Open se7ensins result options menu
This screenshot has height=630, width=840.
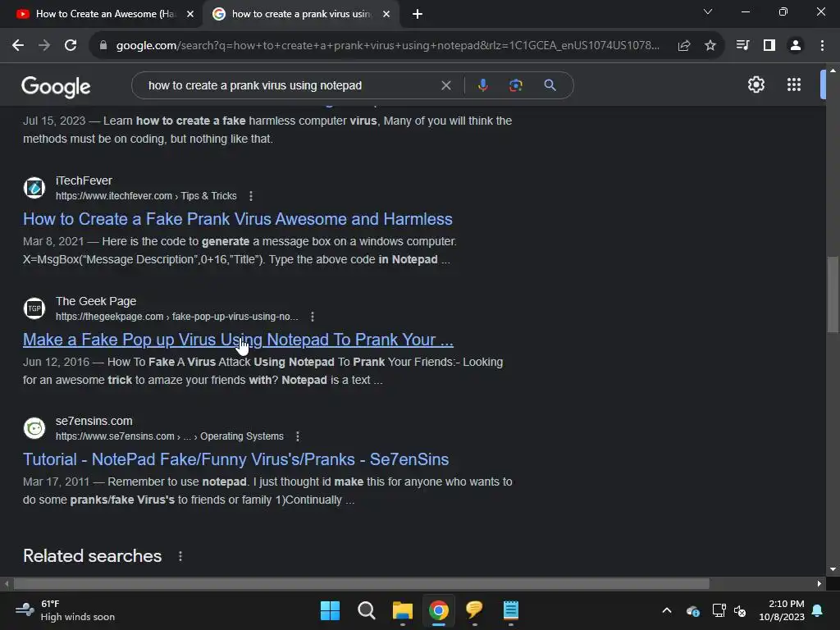pos(298,436)
